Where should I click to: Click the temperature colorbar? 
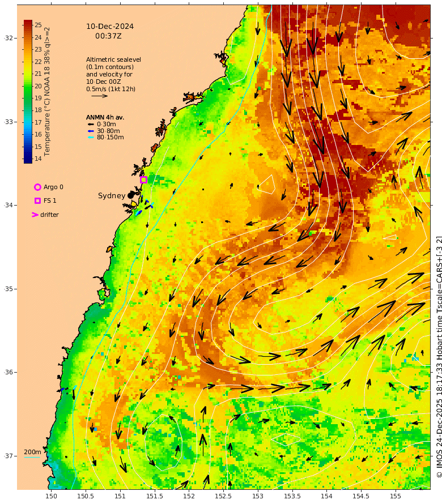[28, 92]
